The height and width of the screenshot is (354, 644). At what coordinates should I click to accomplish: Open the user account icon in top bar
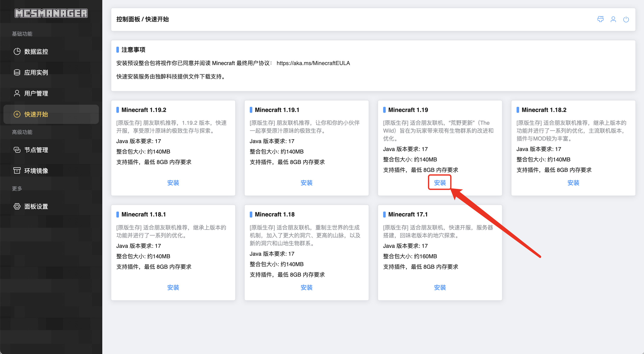tap(613, 19)
